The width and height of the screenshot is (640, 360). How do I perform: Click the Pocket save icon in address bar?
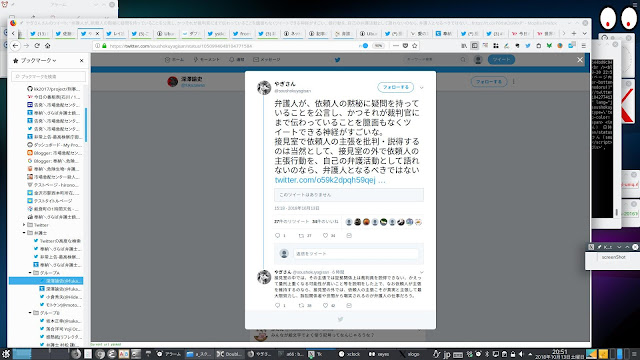point(405,46)
